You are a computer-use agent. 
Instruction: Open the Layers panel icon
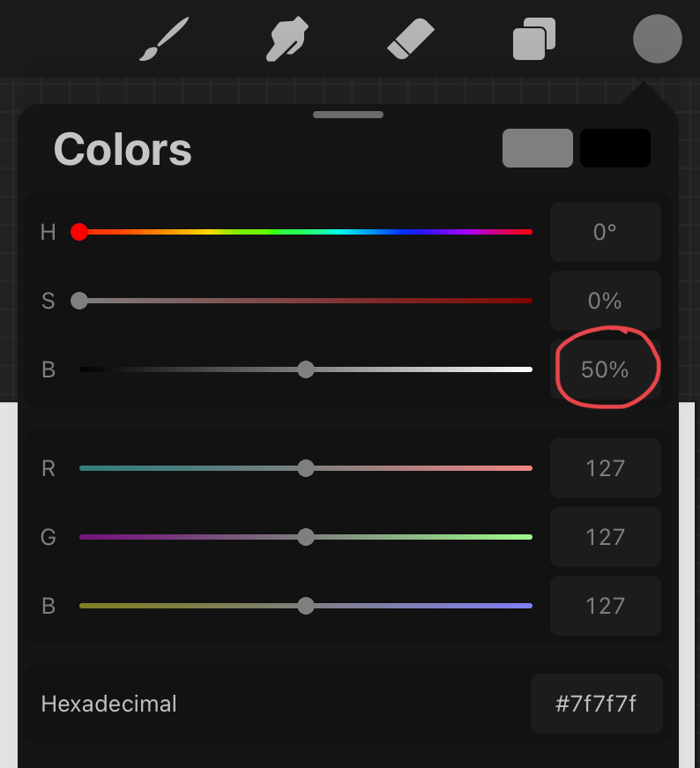click(x=534, y=41)
